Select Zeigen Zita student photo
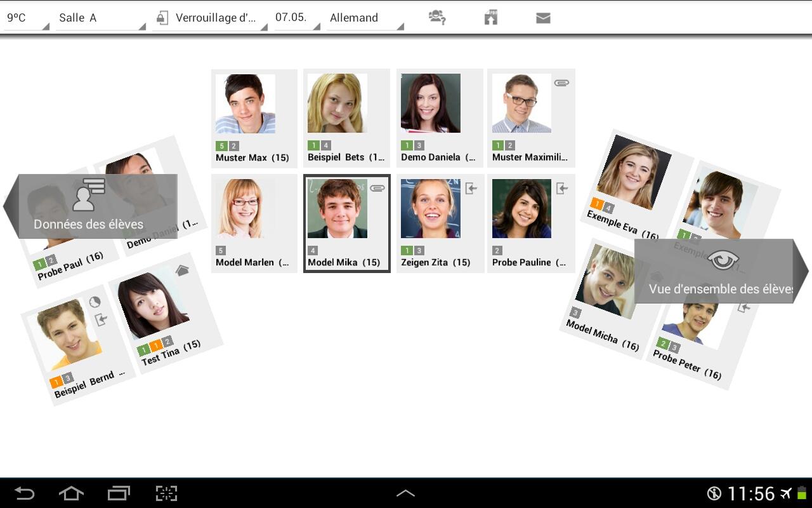 pos(431,208)
